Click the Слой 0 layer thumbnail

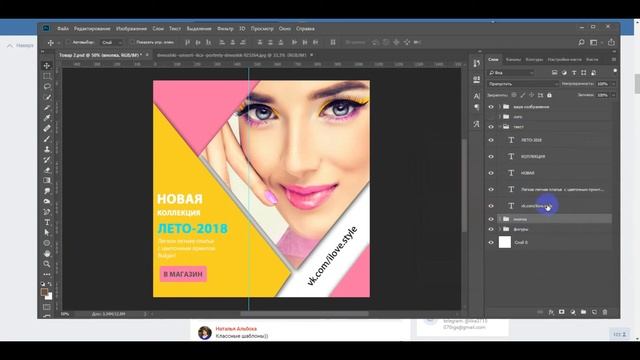505,242
